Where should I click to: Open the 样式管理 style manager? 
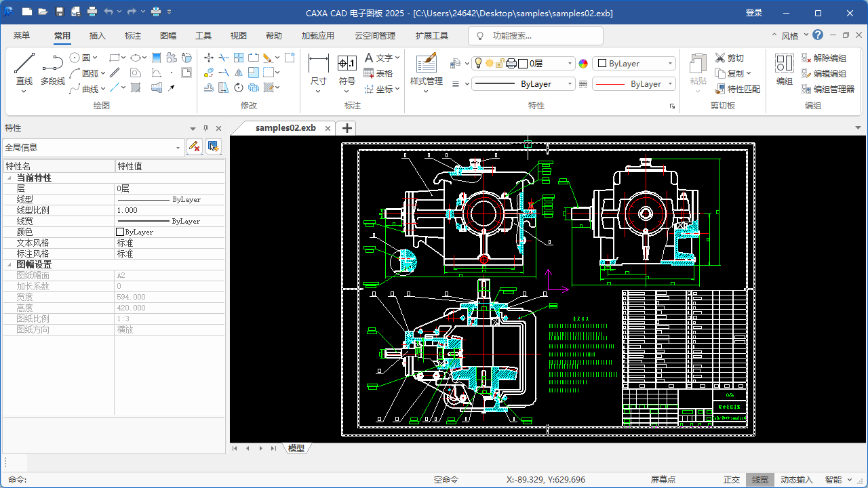(426, 64)
